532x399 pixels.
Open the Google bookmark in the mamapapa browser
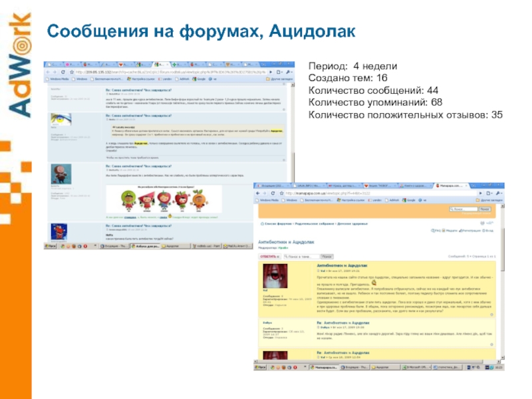pos(409,200)
